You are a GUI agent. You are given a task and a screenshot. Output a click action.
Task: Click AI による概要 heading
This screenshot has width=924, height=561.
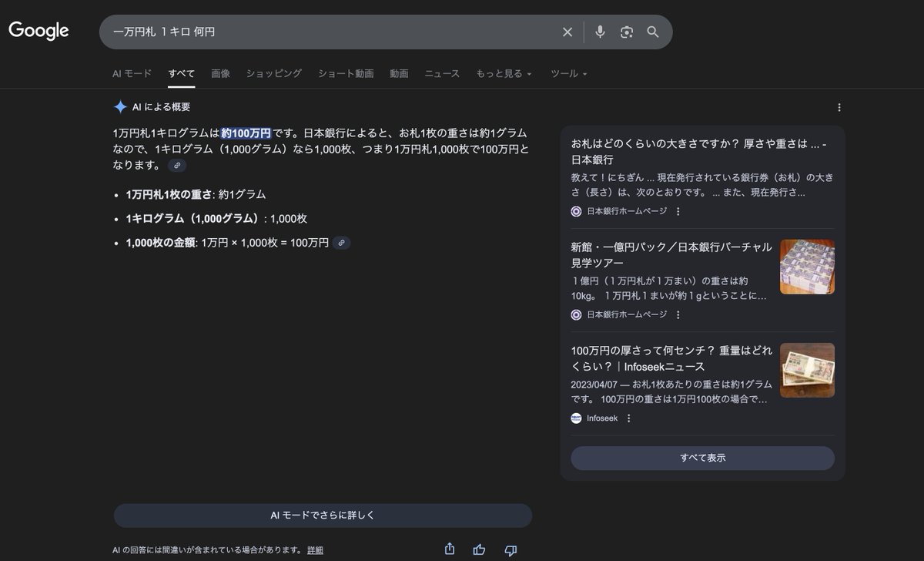161,107
